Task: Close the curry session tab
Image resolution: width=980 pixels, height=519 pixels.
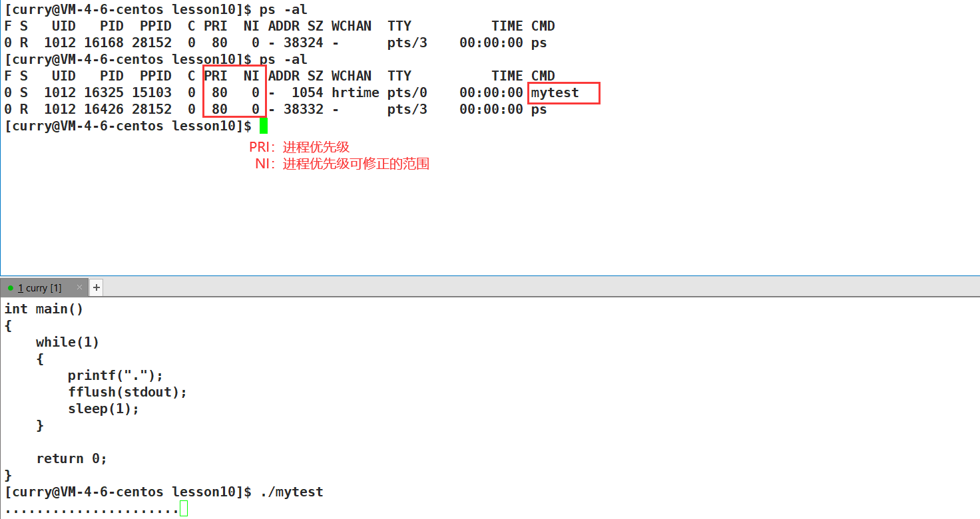Action: (x=79, y=287)
